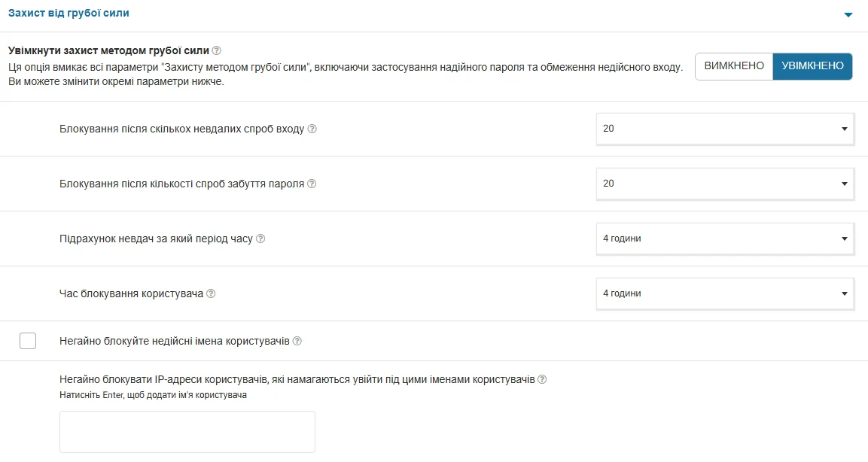The height and width of the screenshot is (462, 868).
Task: Set brute force protection to УВІМКНЕНО
Action: click(x=812, y=66)
